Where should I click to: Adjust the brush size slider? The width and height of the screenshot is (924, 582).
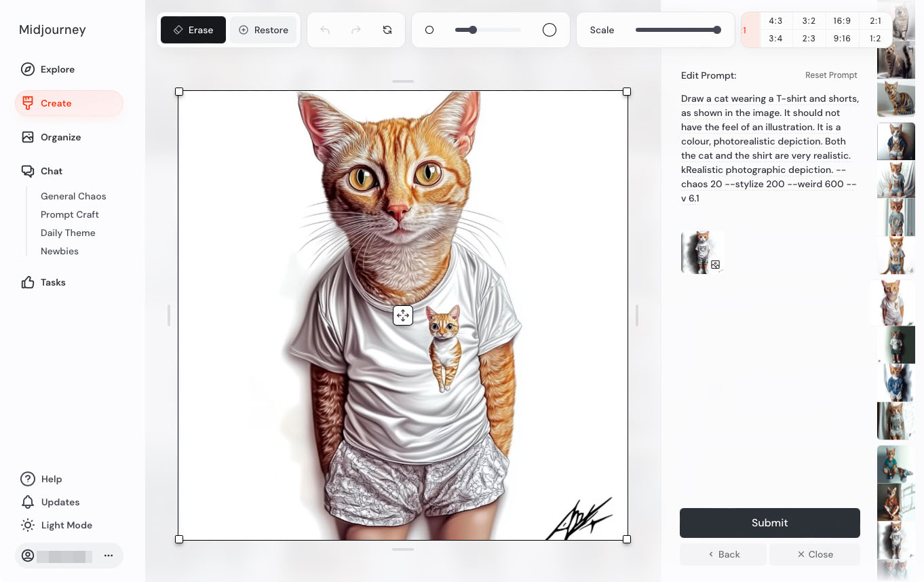[488, 30]
